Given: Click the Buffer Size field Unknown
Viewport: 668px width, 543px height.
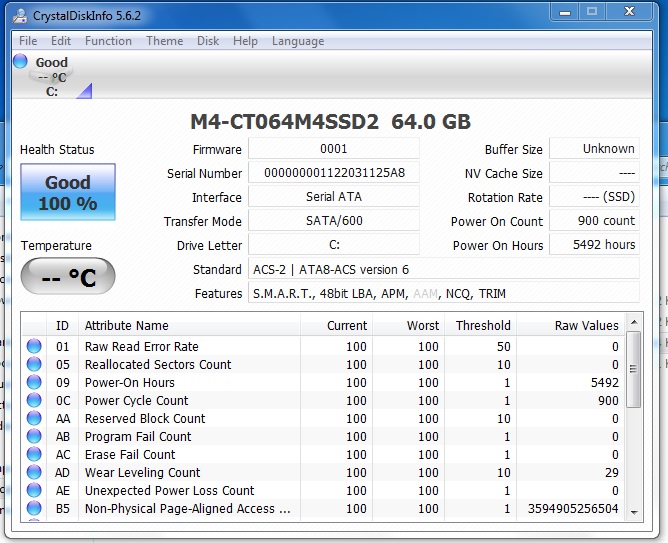Looking at the screenshot, I should click(x=595, y=149).
